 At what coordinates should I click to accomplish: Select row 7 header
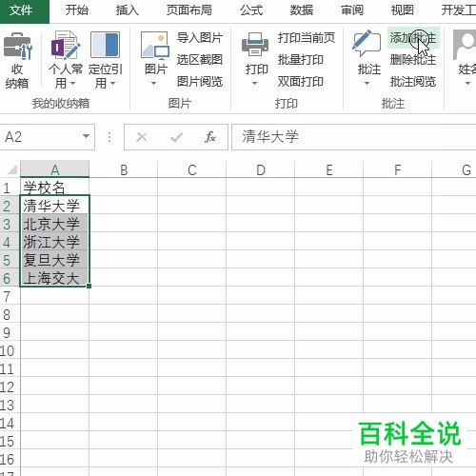[x=10, y=296]
